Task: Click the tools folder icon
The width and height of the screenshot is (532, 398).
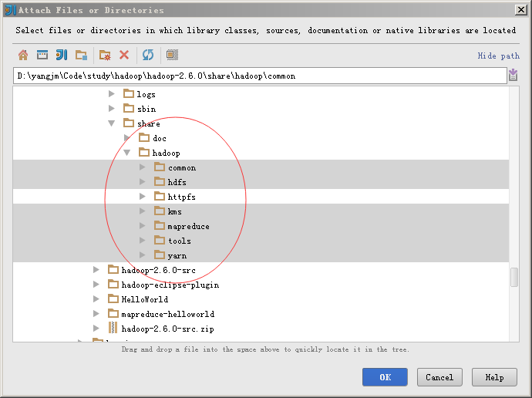Action: click(160, 240)
